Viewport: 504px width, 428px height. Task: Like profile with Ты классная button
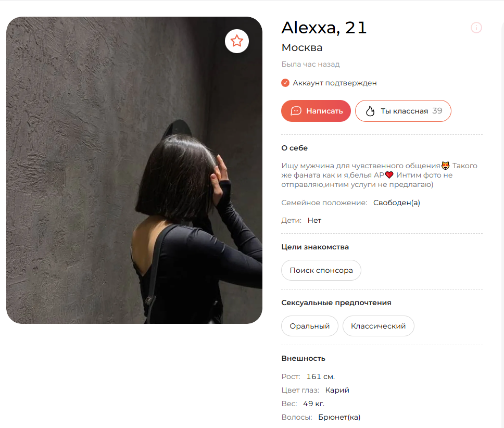pyautogui.click(x=403, y=111)
